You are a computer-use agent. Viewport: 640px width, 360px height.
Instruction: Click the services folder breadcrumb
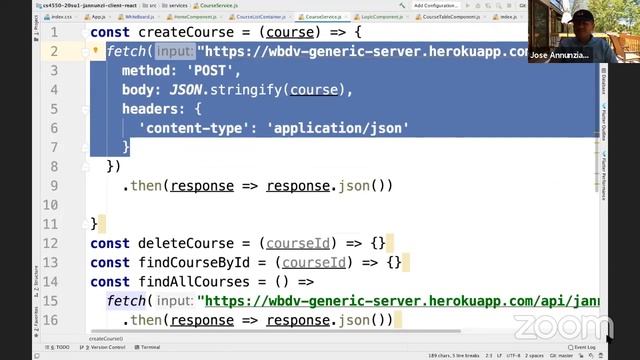click(x=175, y=6)
